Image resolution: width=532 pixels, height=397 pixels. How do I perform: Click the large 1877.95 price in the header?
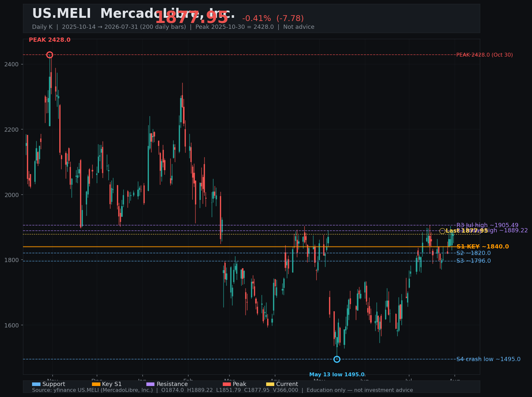pyautogui.click(x=192, y=17)
